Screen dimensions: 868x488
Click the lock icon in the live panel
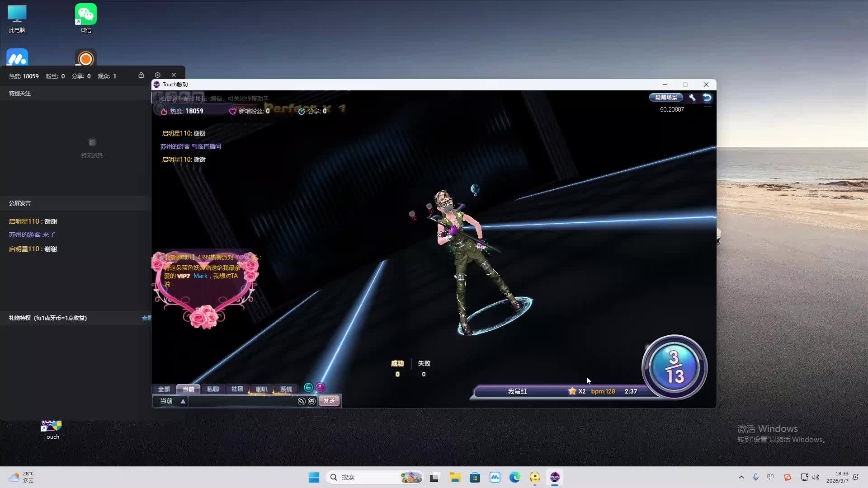click(141, 75)
